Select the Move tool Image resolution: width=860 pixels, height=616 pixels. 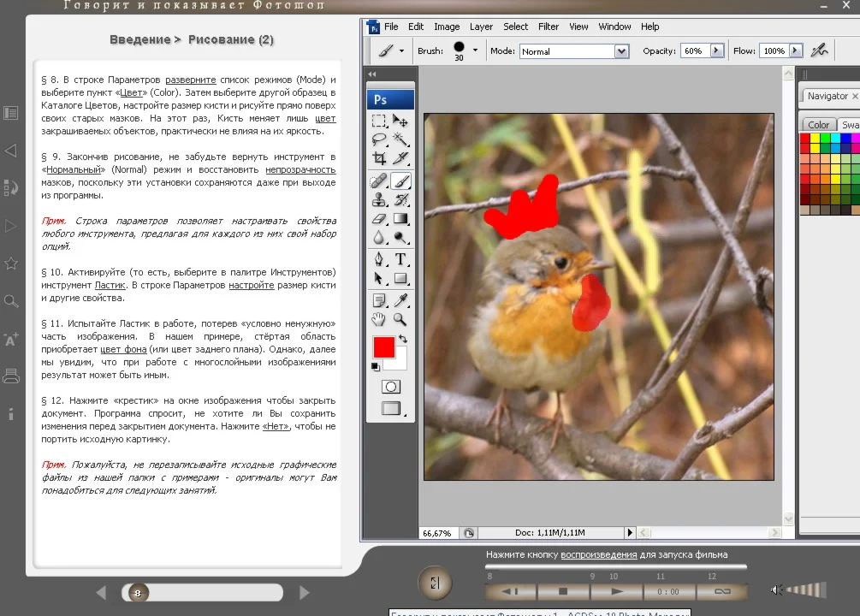click(400, 121)
